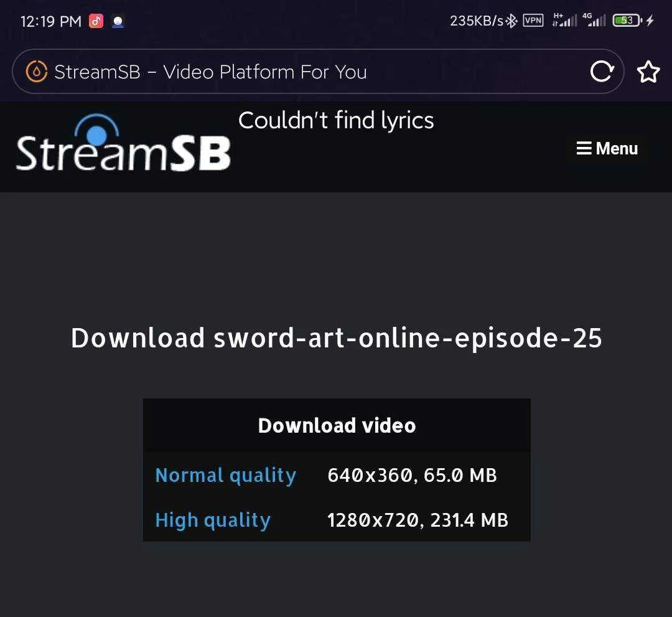This screenshot has width=672, height=617.
Task: Select the "Couldn't find lyrics" overlay text
Action: 336,121
